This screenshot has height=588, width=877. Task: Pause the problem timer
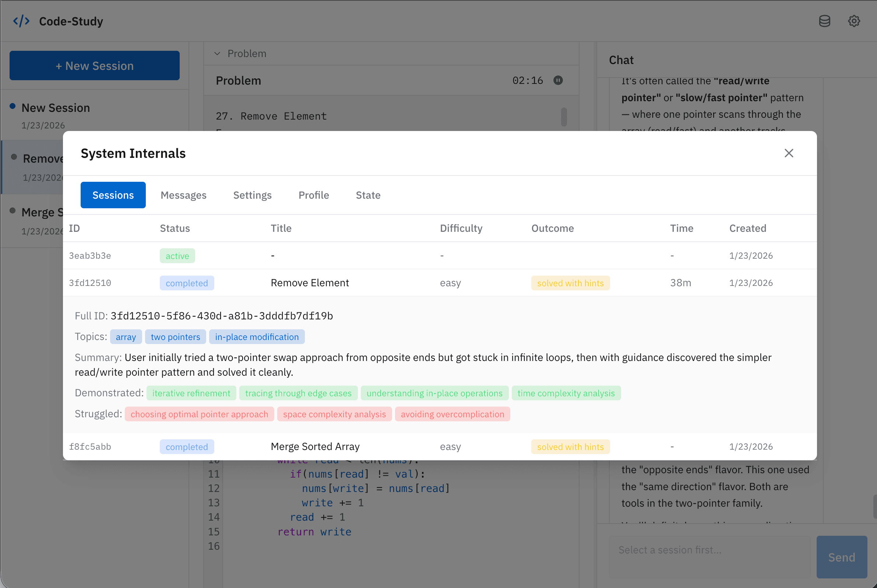558,80
